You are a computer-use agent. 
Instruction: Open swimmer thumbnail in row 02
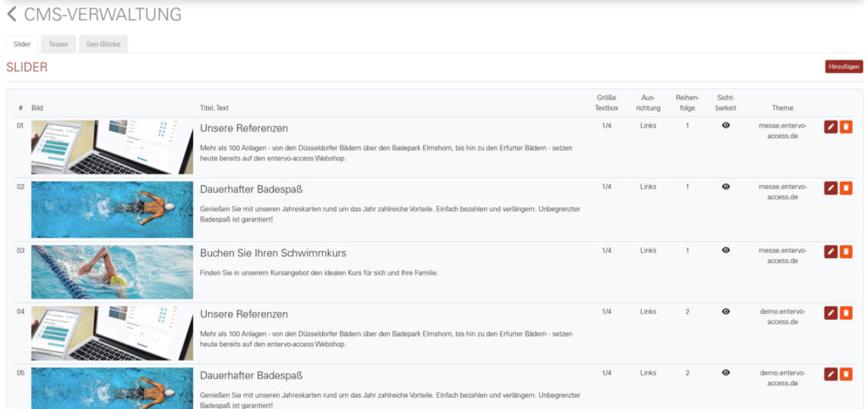(113, 210)
